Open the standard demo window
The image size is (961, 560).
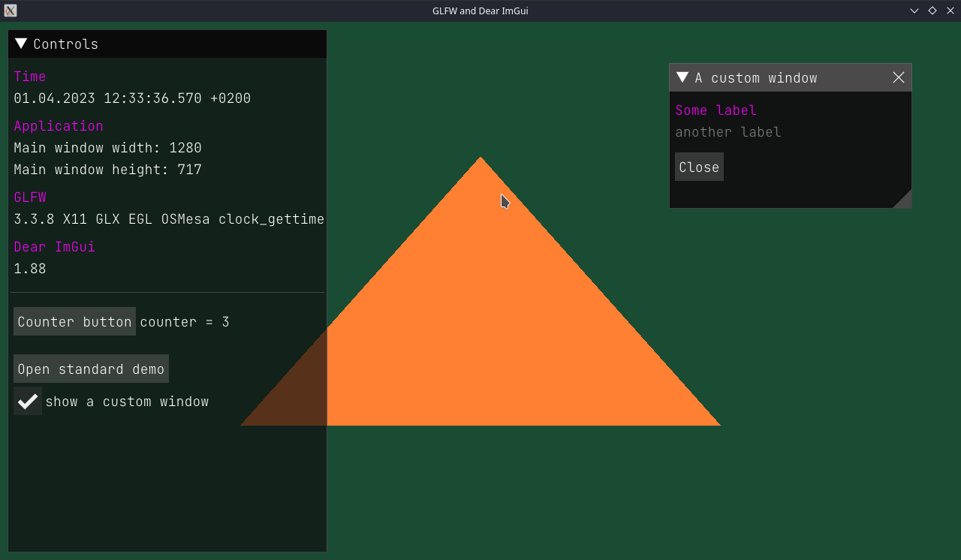[x=91, y=369]
